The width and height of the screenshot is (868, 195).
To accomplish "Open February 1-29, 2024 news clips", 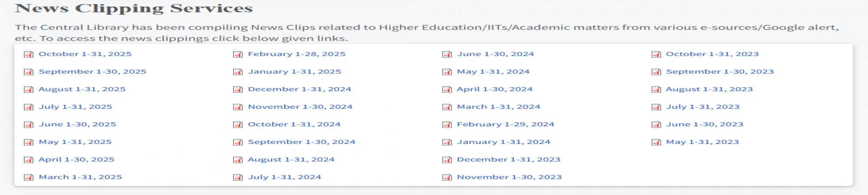I will [505, 124].
